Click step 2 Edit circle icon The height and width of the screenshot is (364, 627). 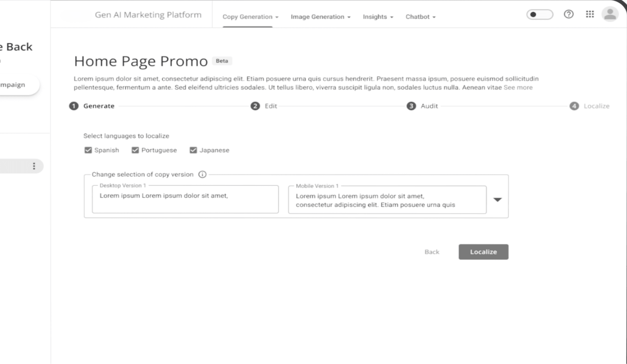(255, 106)
